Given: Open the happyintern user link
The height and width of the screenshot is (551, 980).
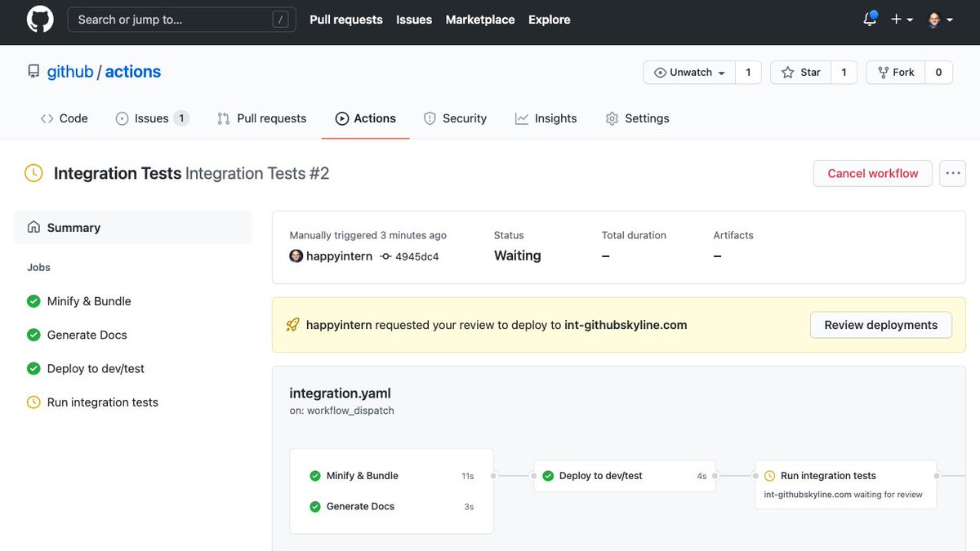Looking at the screenshot, I should click(339, 256).
